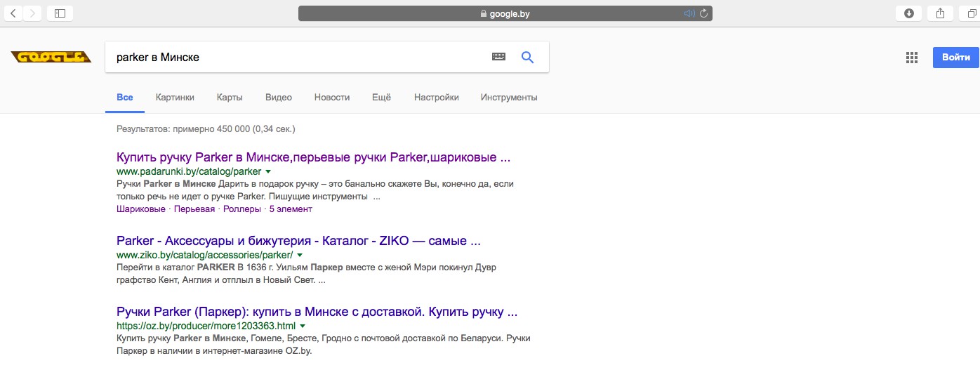Reload the page from address bar

tap(703, 13)
